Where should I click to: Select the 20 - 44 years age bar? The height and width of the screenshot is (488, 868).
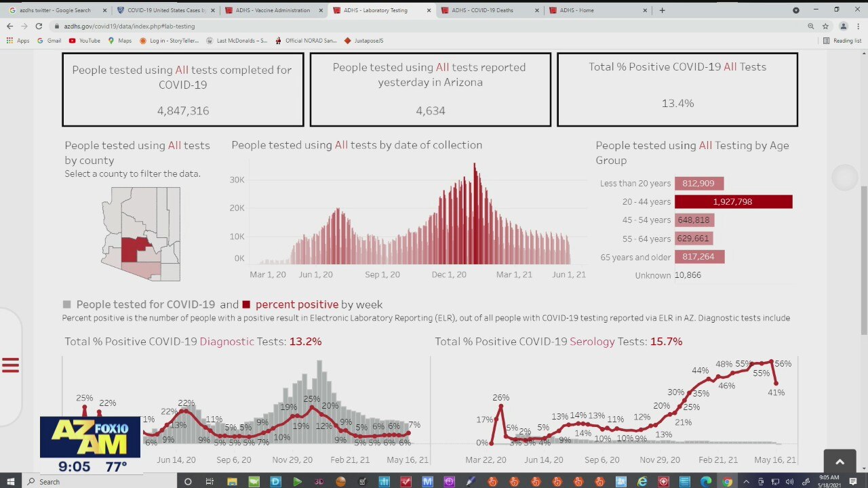coord(733,202)
